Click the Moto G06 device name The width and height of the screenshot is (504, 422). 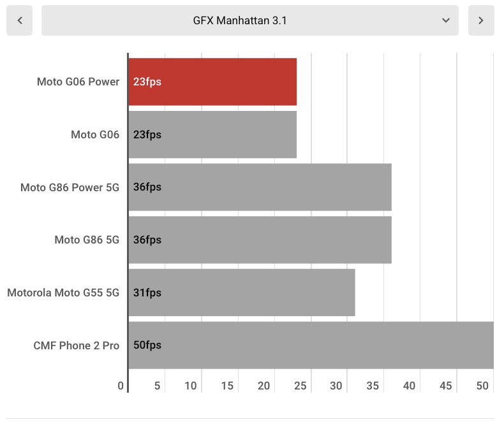click(95, 135)
